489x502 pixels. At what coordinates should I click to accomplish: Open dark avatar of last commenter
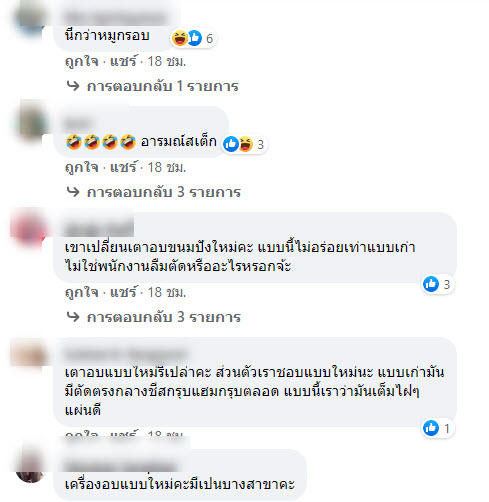[x=31, y=467]
